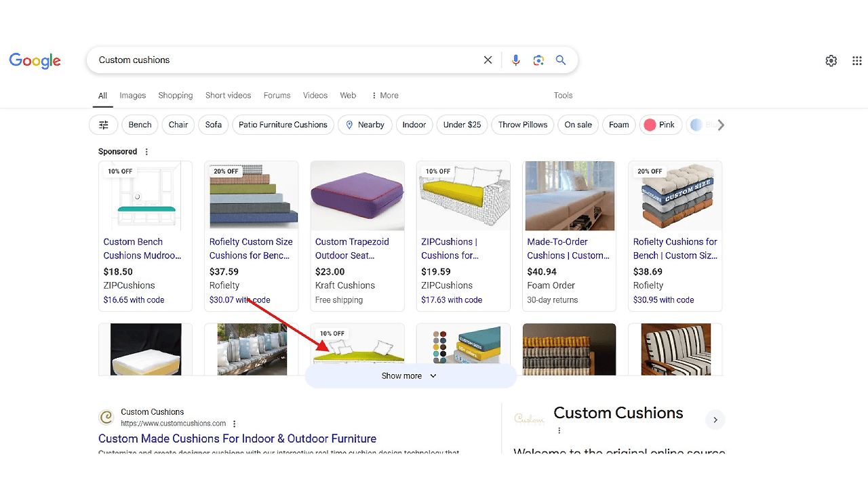Toggle the Under $25 filter chip
Screen dimensions: 868x488
tap(462, 125)
